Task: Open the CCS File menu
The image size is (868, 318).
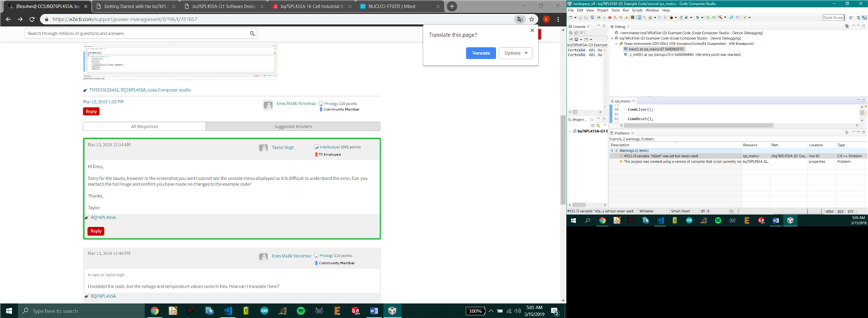Action: tap(571, 11)
